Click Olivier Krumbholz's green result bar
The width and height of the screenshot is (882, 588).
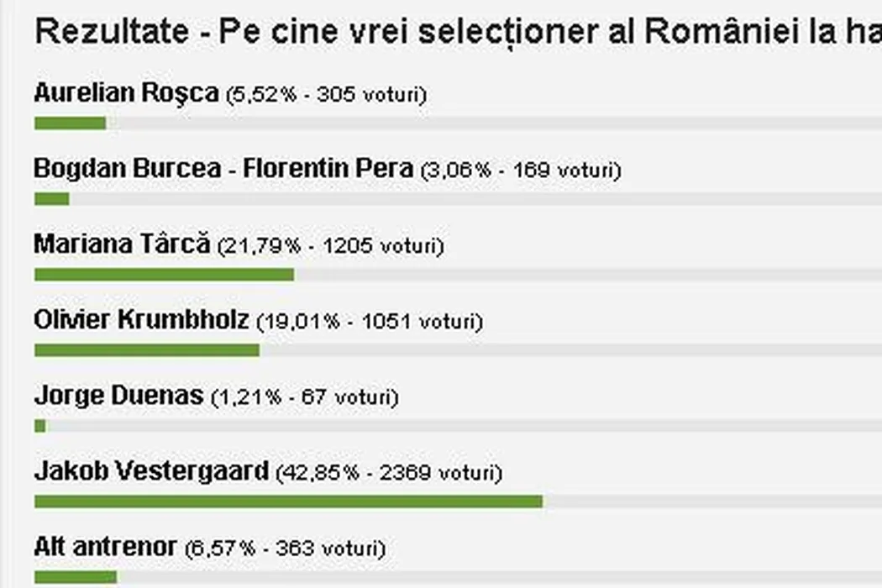coord(146,349)
